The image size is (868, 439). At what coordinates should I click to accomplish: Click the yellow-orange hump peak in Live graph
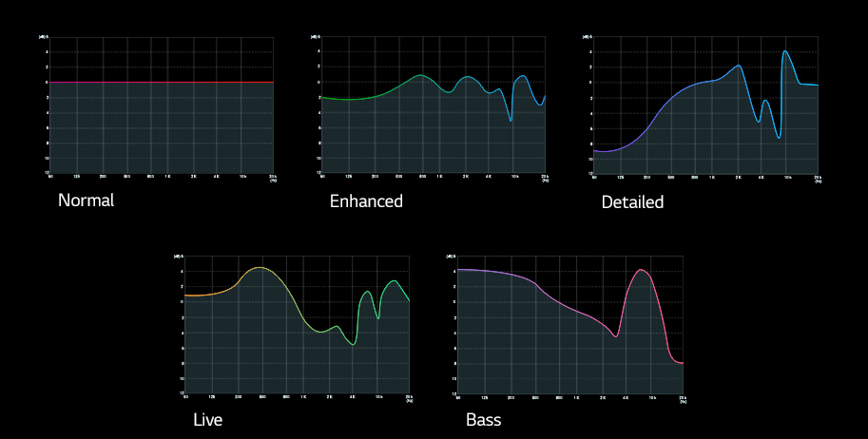(x=260, y=268)
